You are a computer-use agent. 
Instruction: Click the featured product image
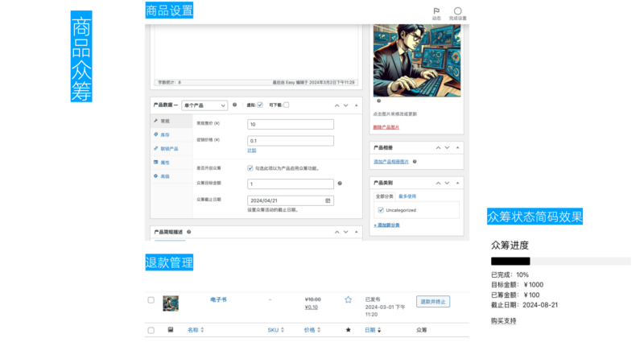[x=417, y=60]
